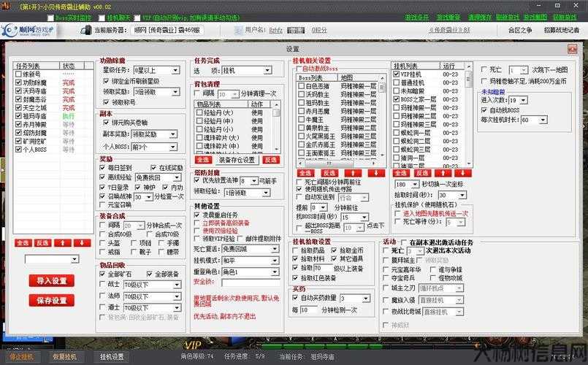Viewport: 588px width, 365px height.
Task: Toggle 全部矿石 recycle checkbox
Action: pyautogui.click(x=102, y=274)
